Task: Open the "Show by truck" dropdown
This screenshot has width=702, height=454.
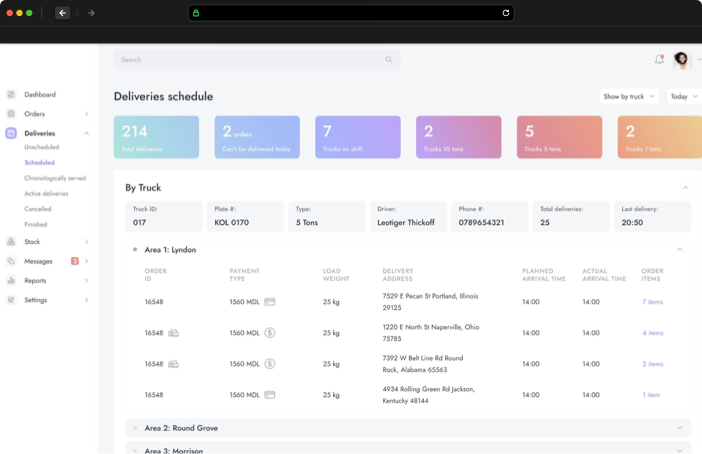Action: (x=629, y=97)
